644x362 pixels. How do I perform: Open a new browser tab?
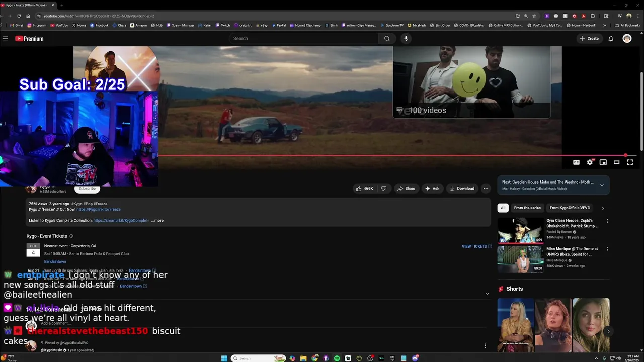pyautogui.click(x=62, y=5)
